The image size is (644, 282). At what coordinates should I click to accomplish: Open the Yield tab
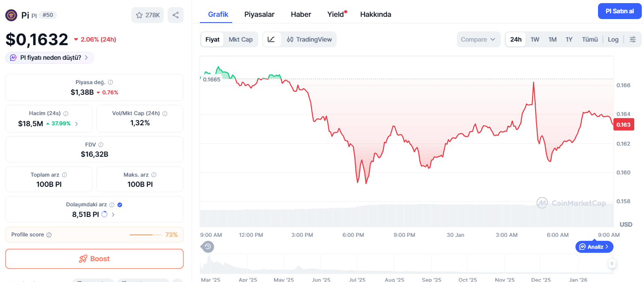[x=336, y=14]
